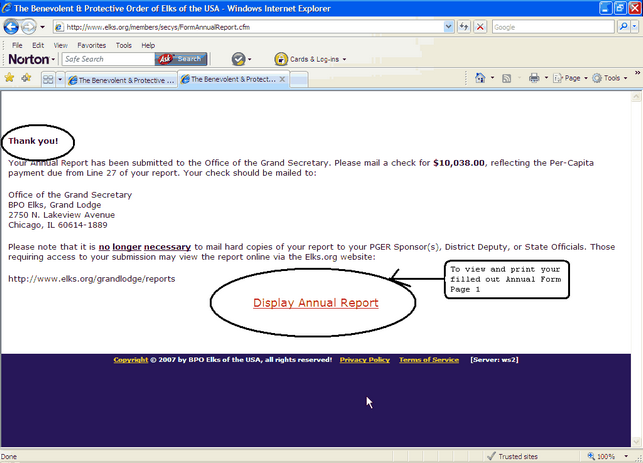Viewport: 643px width, 463px height.
Task: Click the Quick Tabs icon
Action: [x=47, y=78]
